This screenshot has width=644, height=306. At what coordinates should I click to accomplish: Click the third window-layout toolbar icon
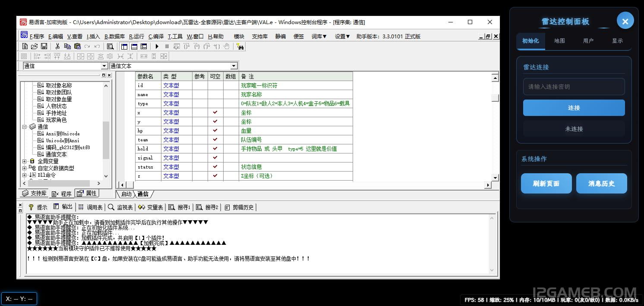tap(144, 46)
